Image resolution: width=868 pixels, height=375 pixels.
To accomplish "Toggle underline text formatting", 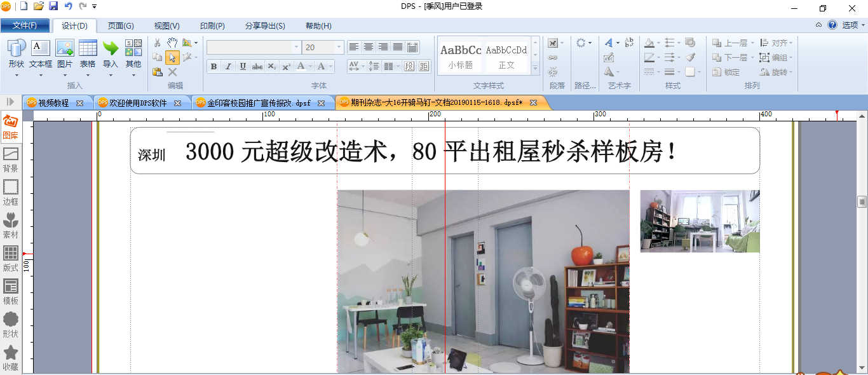I will pos(243,66).
